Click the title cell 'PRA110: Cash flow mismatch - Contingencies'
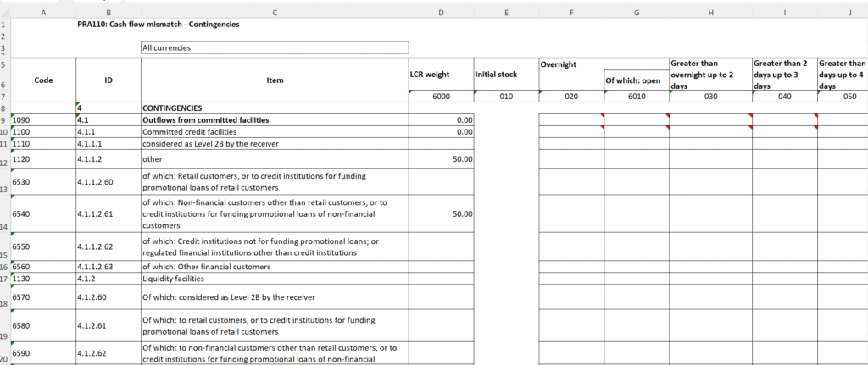Viewport: 868px width, 365px height. (x=158, y=25)
